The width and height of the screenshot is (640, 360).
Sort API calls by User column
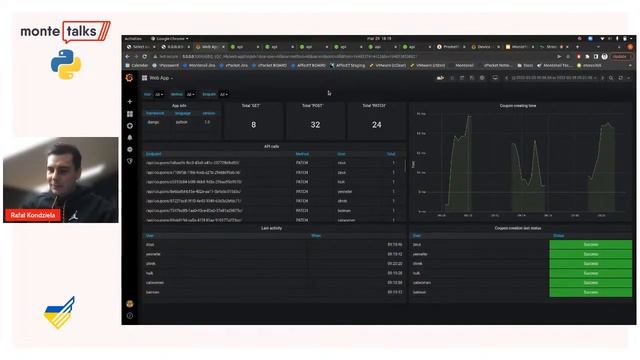341,154
